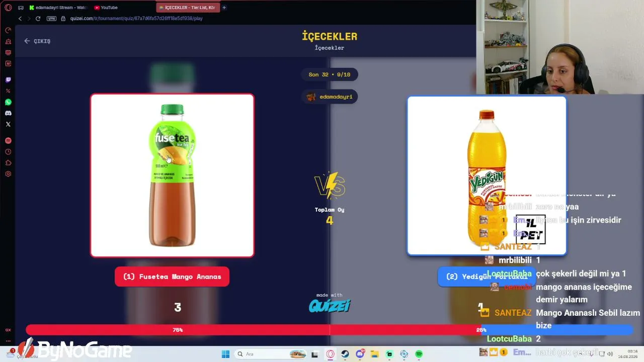Viewport: 644px width, 362px height.
Task: Open Settings gear icon in sidebar
Action: (8, 174)
